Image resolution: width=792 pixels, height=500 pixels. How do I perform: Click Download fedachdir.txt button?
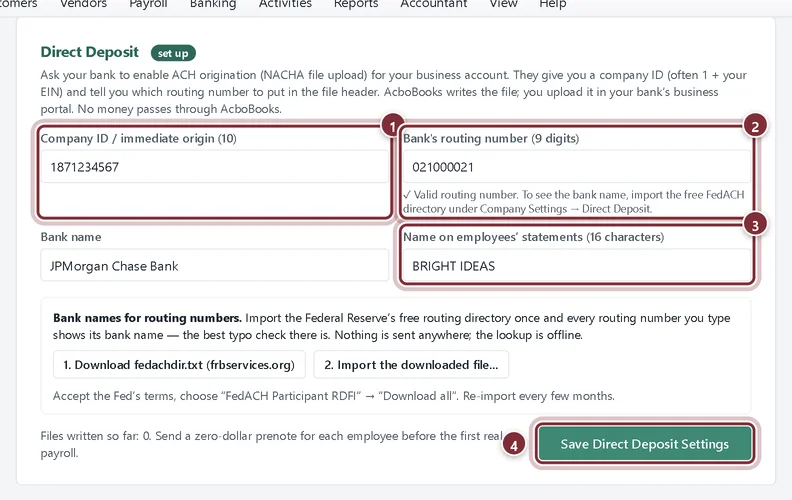pyautogui.click(x=179, y=365)
